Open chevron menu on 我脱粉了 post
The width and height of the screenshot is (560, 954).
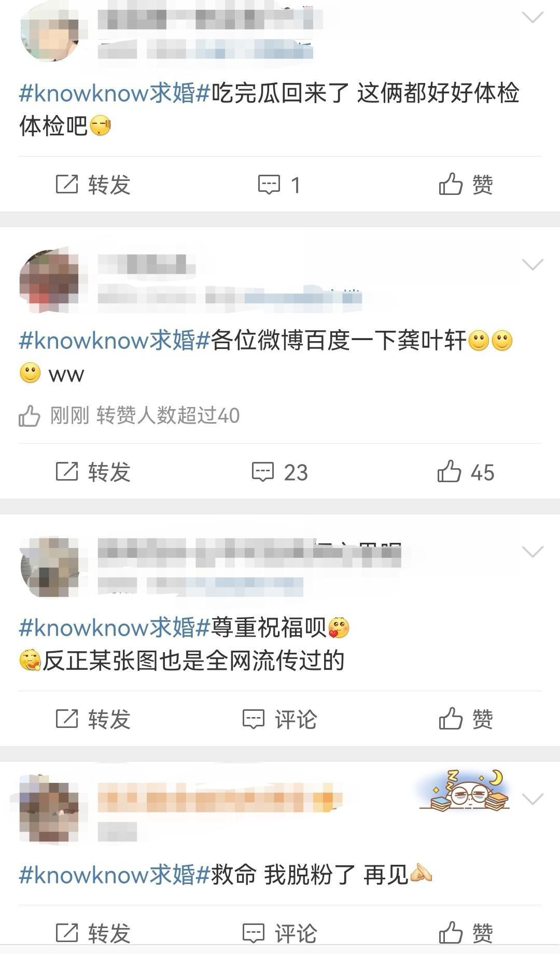[x=533, y=799]
